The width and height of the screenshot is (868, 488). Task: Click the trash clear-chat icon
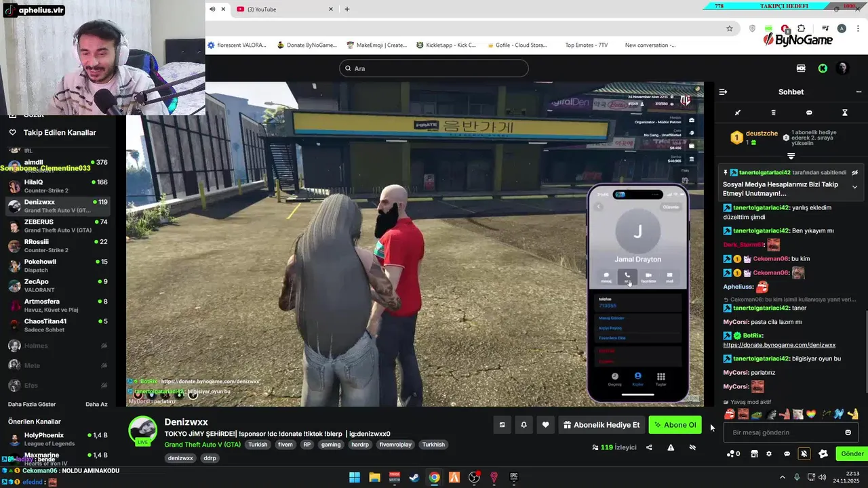point(774,113)
